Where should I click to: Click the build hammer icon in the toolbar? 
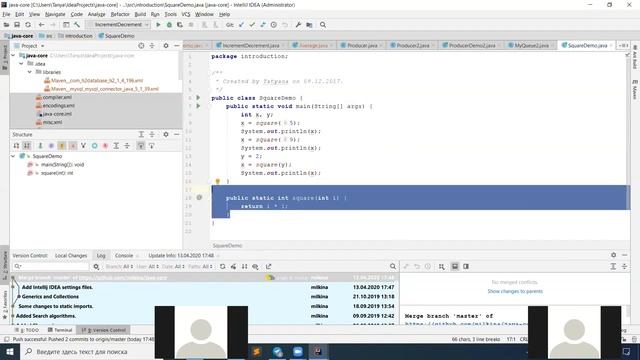tap(77, 25)
